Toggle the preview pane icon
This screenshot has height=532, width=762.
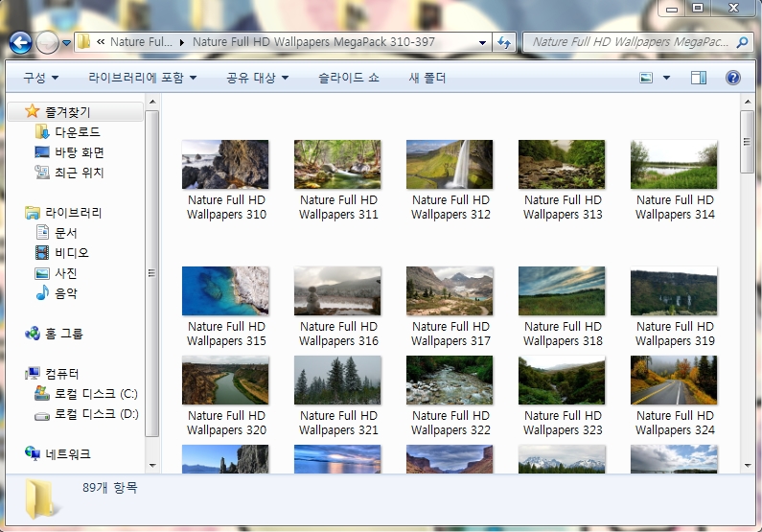coord(699,78)
